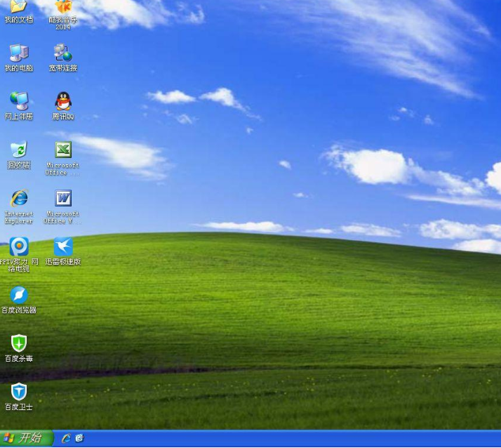Select the 百度浏览器 shortcut

coord(18,295)
